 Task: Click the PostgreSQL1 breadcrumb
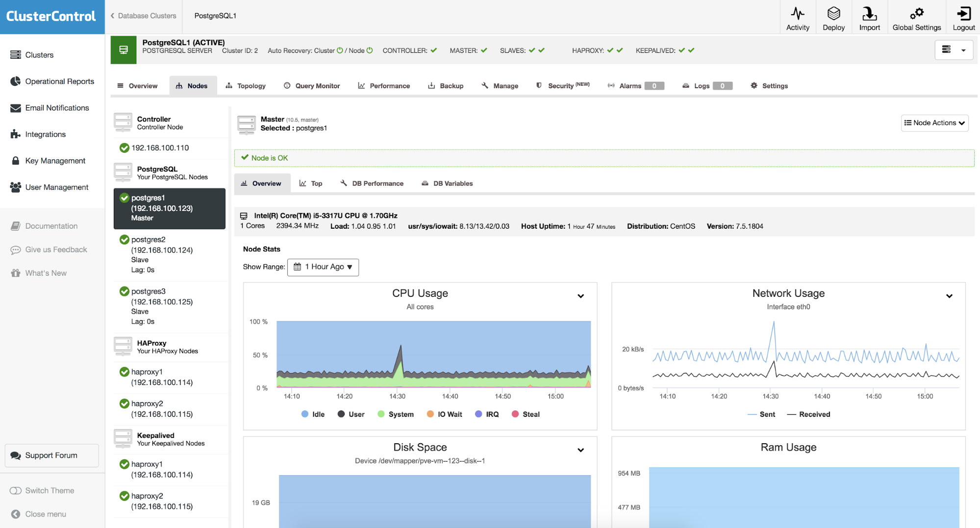[215, 16]
